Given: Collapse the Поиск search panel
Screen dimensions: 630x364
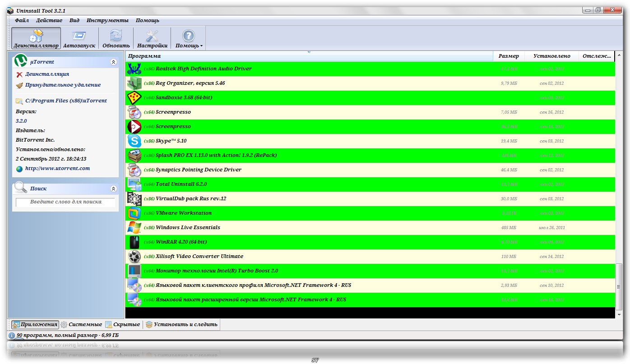Looking at the screenshot, I should pos(113,189).
